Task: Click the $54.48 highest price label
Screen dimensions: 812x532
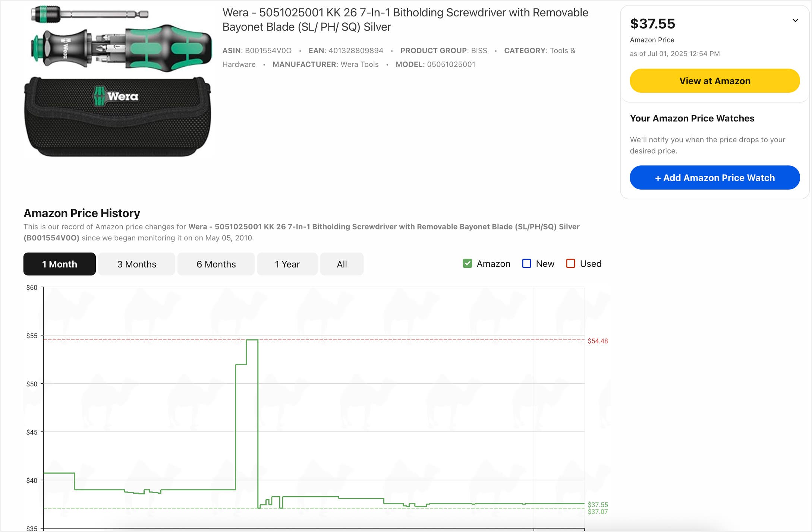Action: pyautogui.click(x=597, y=341)
